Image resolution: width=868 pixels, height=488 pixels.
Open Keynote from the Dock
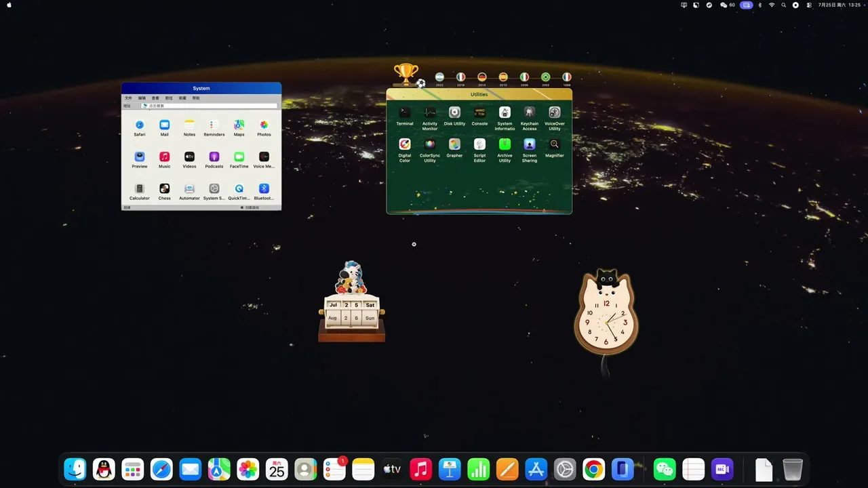pos(450,469)
